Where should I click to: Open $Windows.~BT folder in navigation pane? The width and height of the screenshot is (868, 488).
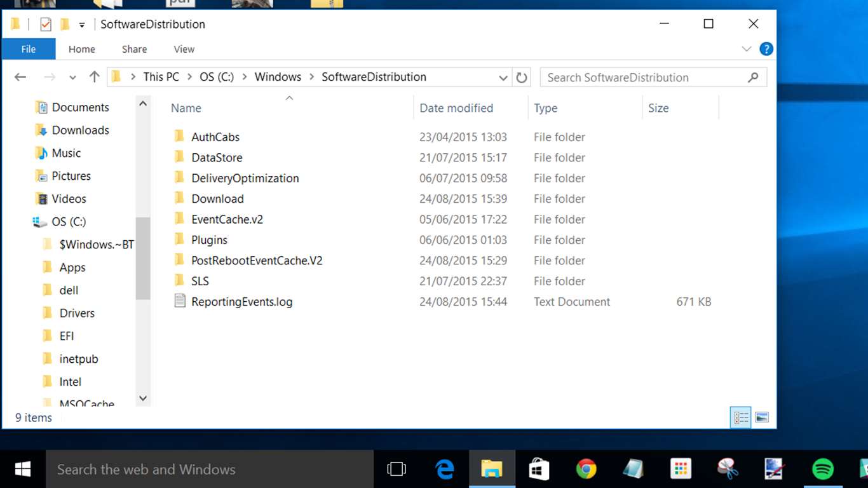(97, 245)
